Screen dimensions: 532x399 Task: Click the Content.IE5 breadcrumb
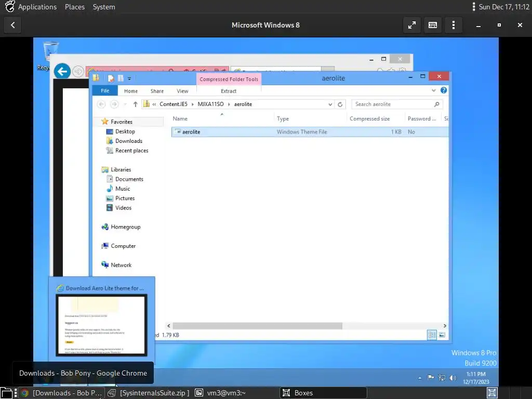tap(174, 104)
